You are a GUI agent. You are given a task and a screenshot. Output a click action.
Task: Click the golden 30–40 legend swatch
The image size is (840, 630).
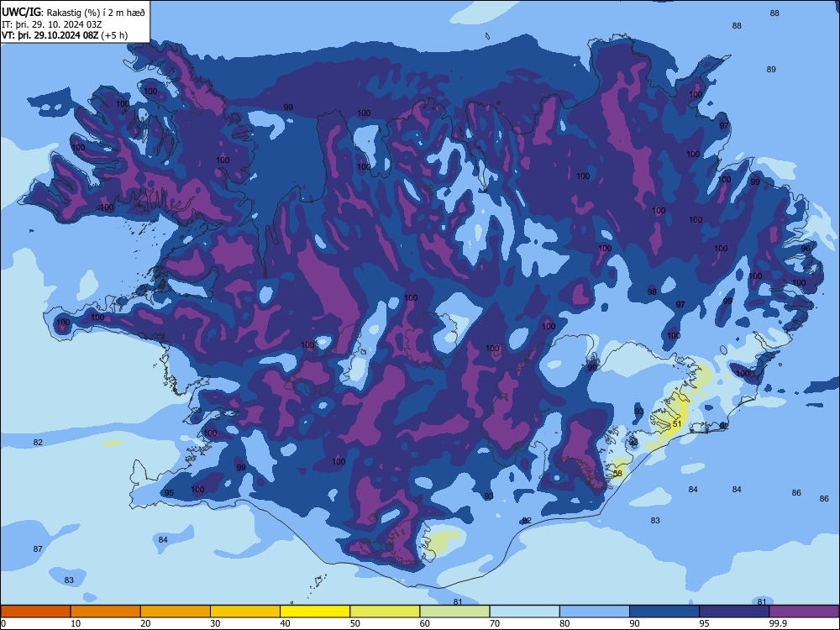coord(245,612)
